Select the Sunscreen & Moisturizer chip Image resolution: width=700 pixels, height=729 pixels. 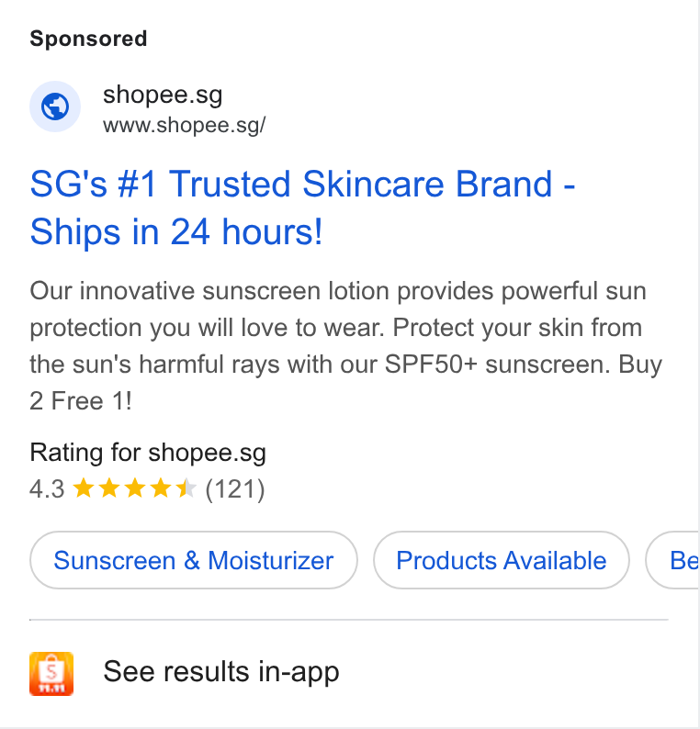tap(194, 560)
